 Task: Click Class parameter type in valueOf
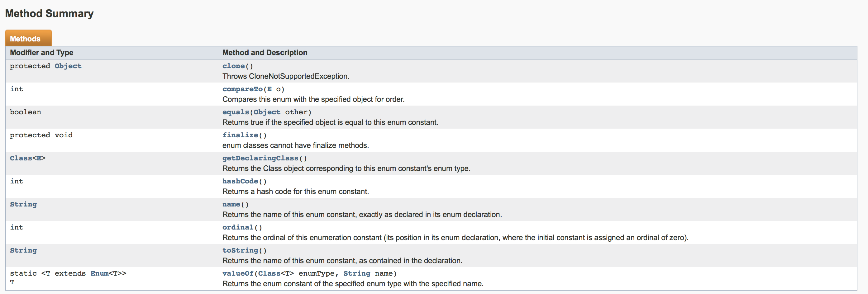(269, 273)
